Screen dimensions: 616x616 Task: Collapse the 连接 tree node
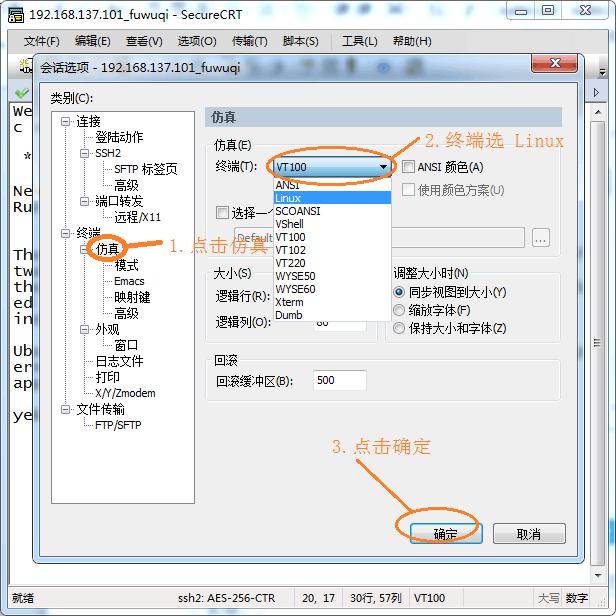click(65, 121)
